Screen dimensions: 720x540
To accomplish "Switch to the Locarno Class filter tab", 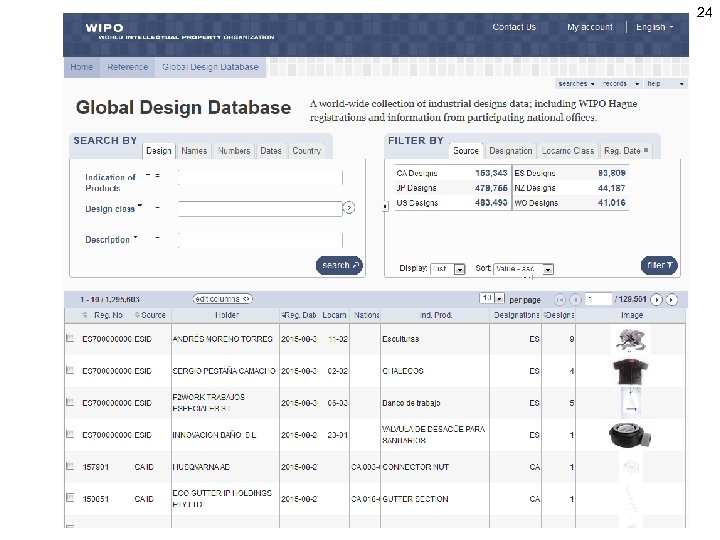I will [x=569, y=151].
